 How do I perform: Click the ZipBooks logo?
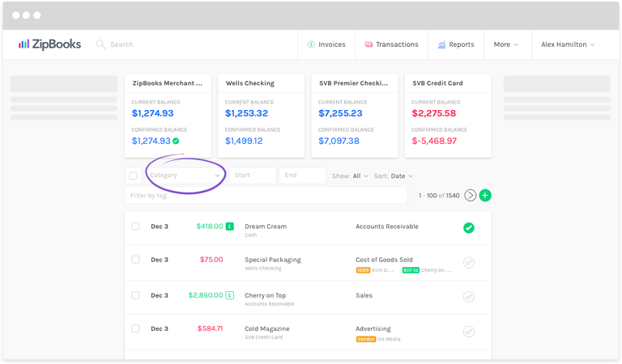tap(49, 44)
